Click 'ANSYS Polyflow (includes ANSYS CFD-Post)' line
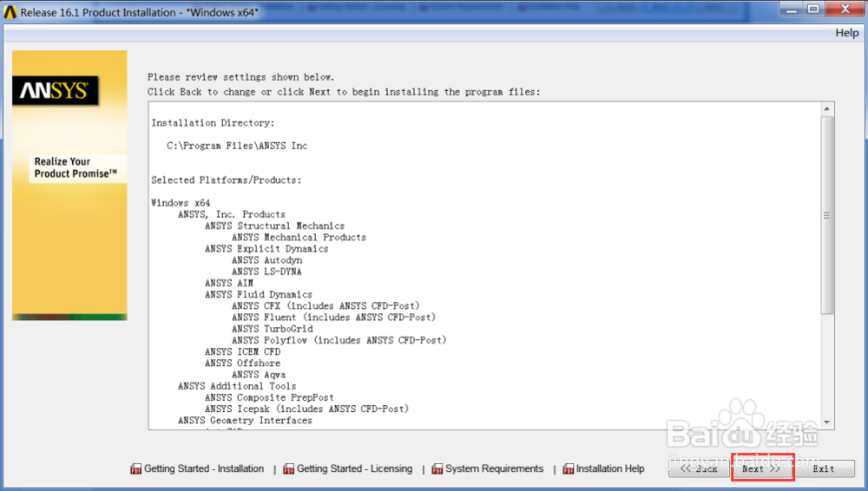This screenshot has height=491, width=868. point(339,340)
